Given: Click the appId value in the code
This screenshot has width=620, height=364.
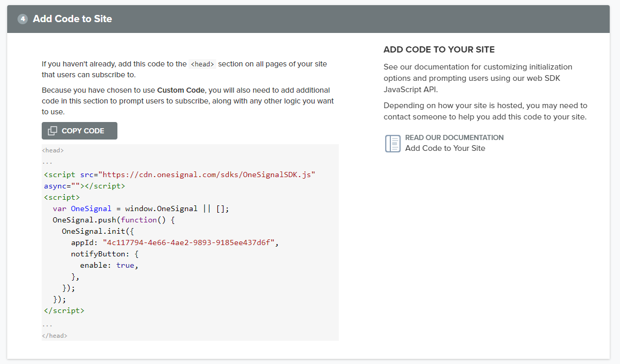Looking at the screenshot, I should (x=190, y=242).
